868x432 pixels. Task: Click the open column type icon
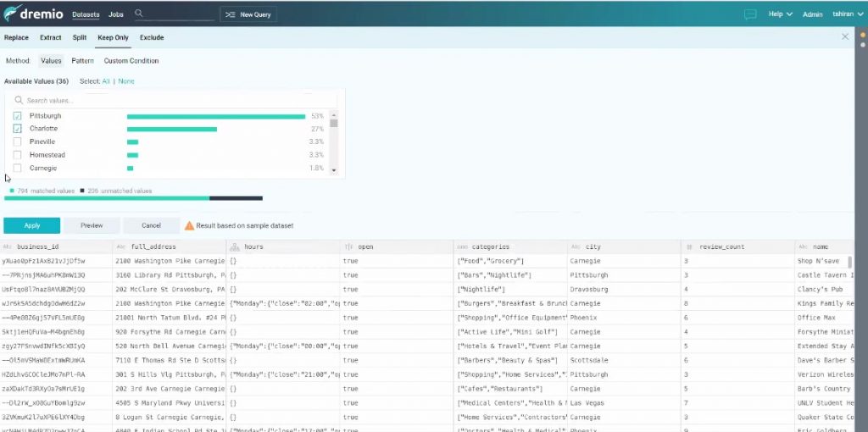(x=348, y=246)
